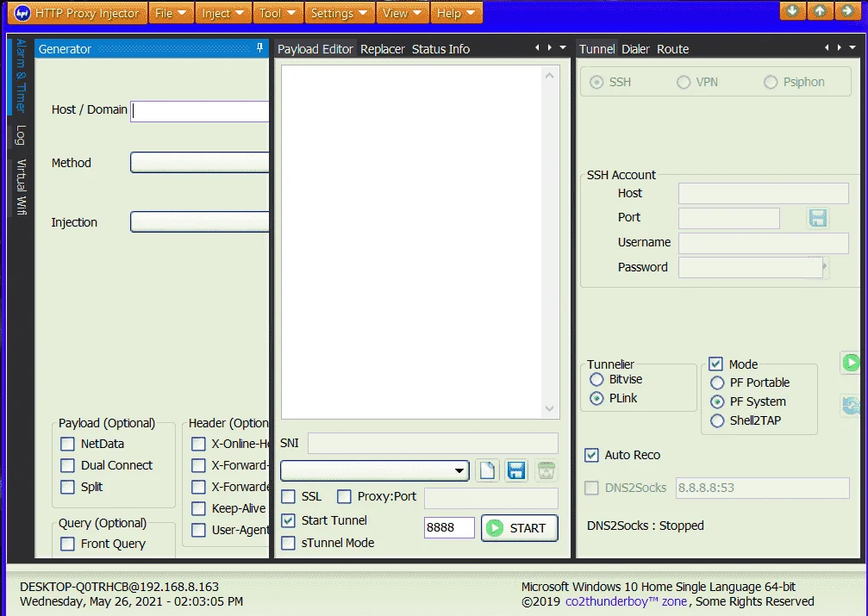Open Tunnel panel tab list dropdown

click(x=852, y=47)
